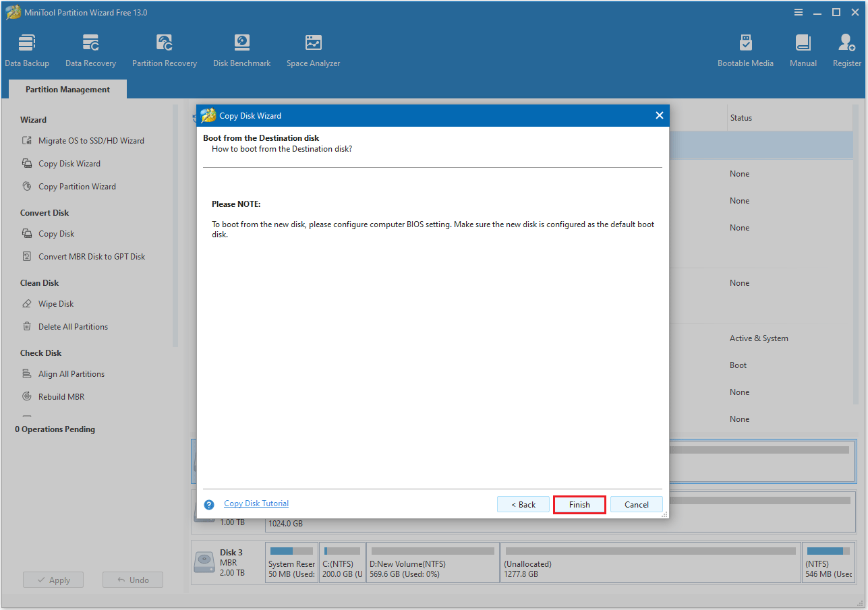Launch Data Recovery

[x=90, y=49]
